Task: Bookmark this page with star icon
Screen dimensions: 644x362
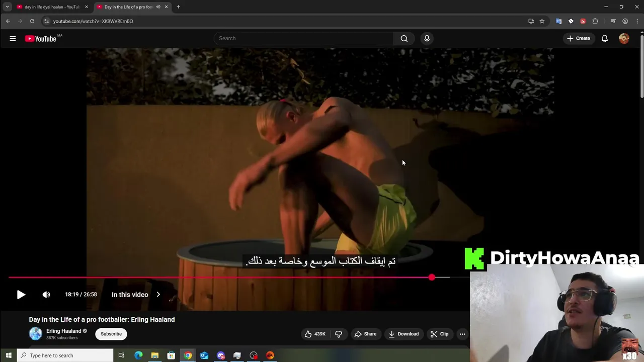Action: pyautogui.click(x=542, y=21)
